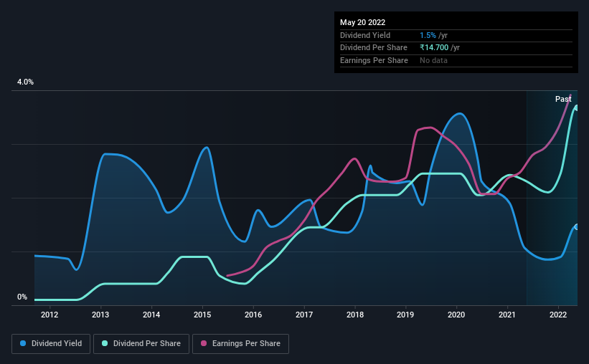The height and width of the screenshot is (364, 589).
Task: Select the 2020 x-axis label
Action: (x=456, y=315)
